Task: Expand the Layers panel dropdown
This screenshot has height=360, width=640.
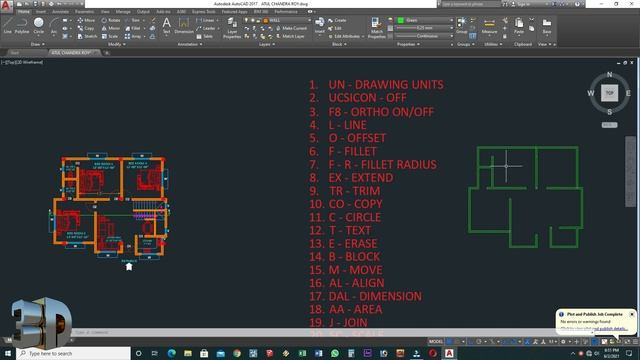Action: [x=267, y=44]
